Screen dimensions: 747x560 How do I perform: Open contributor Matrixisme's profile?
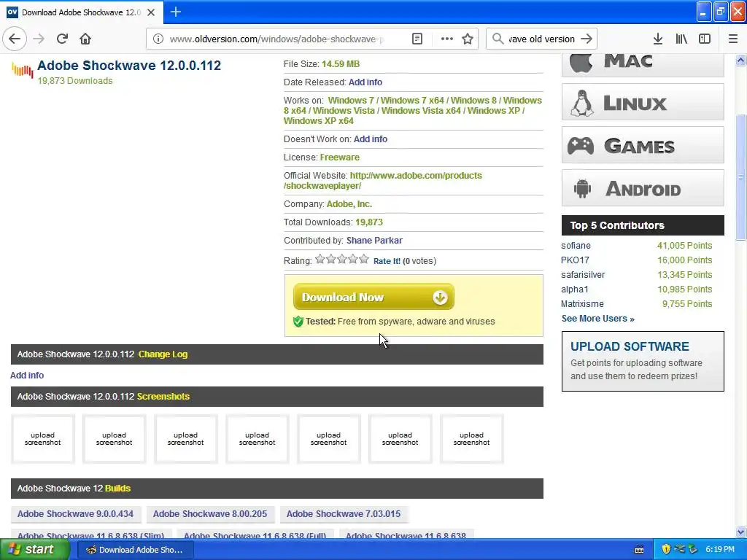(x=582, y=304)
